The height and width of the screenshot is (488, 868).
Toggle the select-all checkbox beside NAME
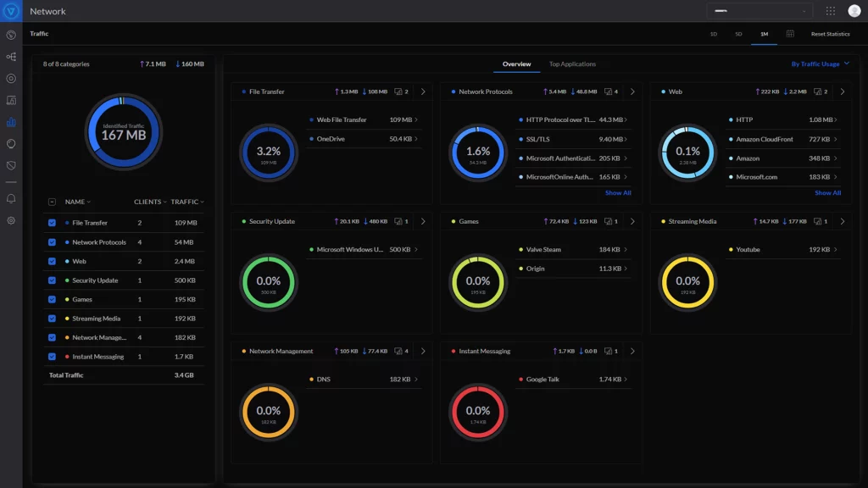tap(52, 202)
